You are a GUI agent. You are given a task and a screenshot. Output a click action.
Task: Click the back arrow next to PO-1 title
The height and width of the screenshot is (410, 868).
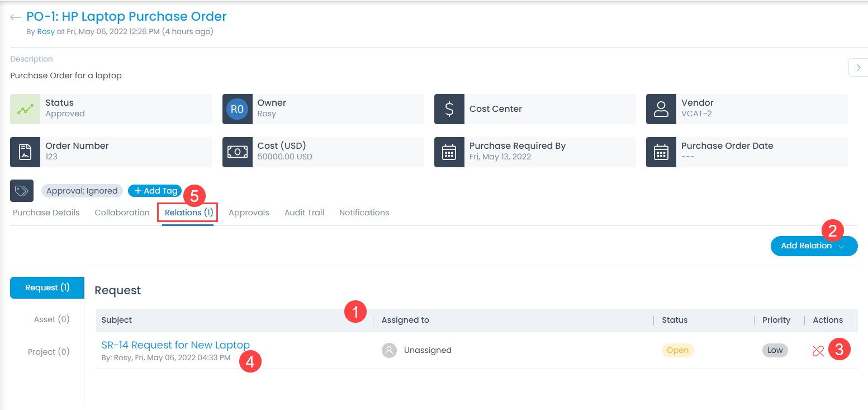point(15,16)
